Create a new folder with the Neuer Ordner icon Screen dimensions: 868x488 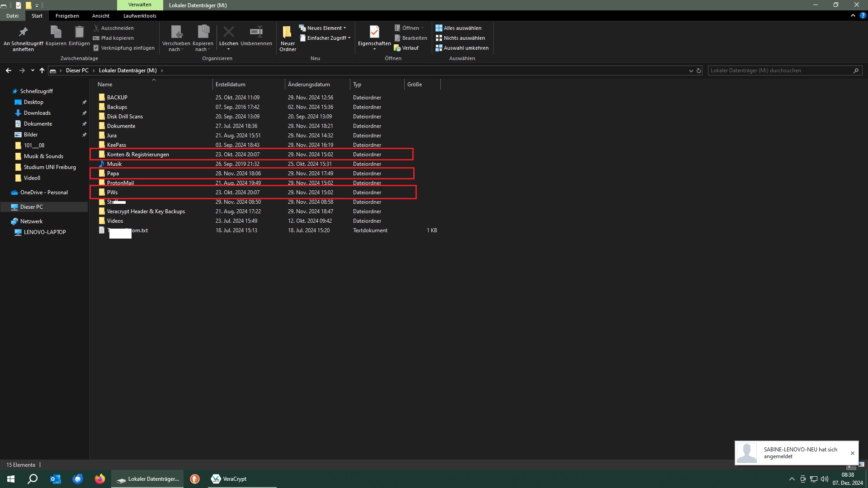288,33
